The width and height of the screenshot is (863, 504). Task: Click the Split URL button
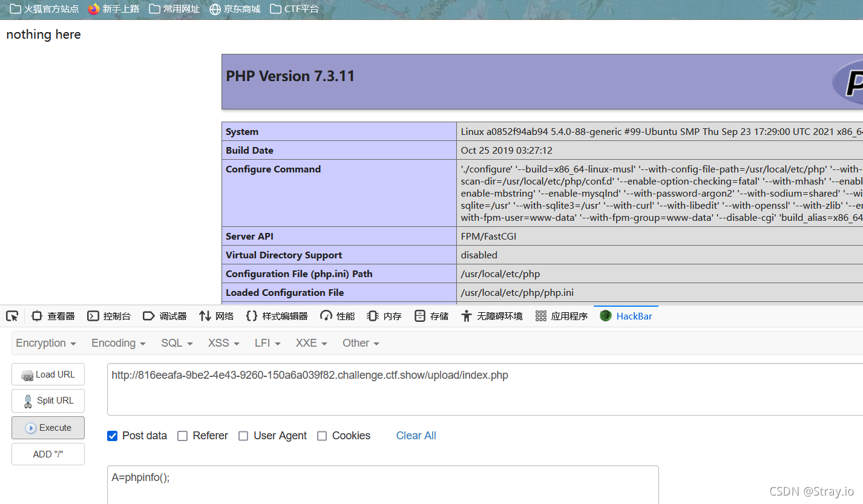tap(48, 401)
